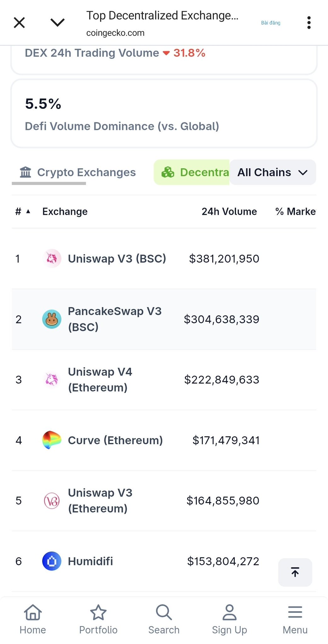
Task: Sort by the 24h Volume column header
Action: (229, 211)
